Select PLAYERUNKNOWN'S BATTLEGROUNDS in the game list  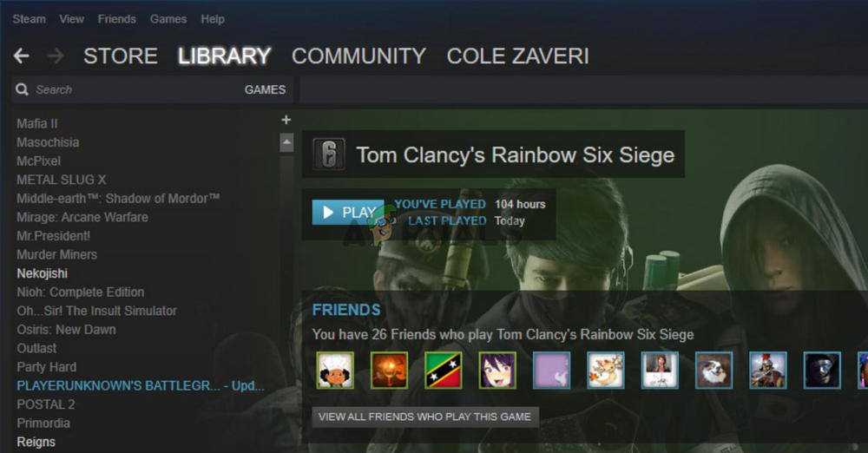[x=141, y=386]
